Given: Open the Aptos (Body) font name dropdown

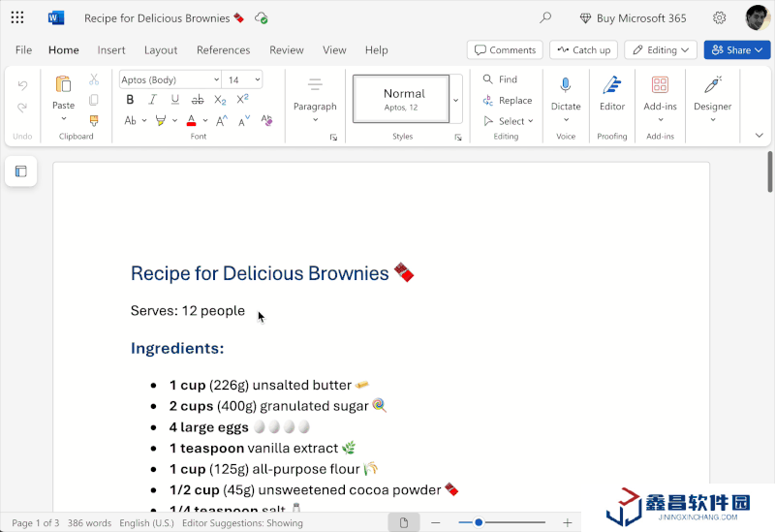Looking at the screenshot, I should tap(170, 79).
